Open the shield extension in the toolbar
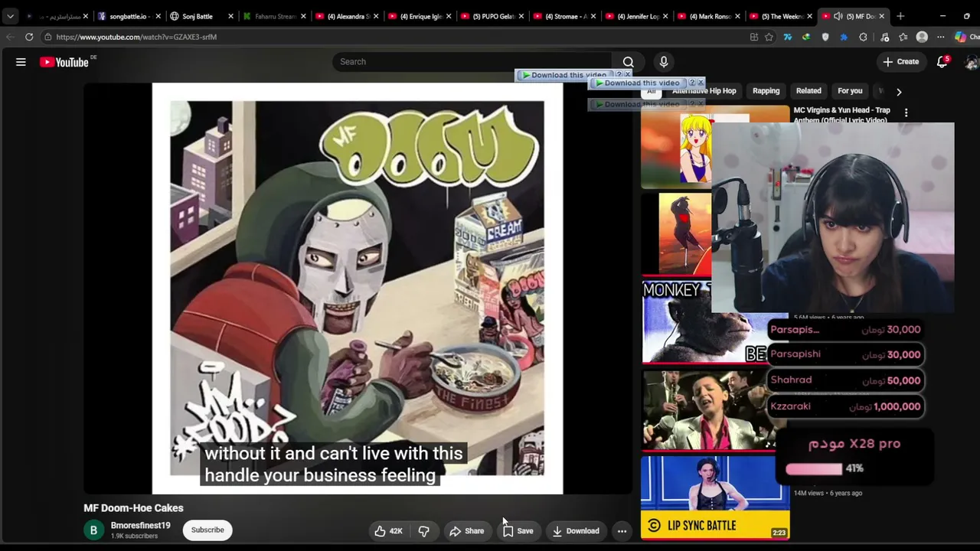980x551 pixels. tap(825, 37)
